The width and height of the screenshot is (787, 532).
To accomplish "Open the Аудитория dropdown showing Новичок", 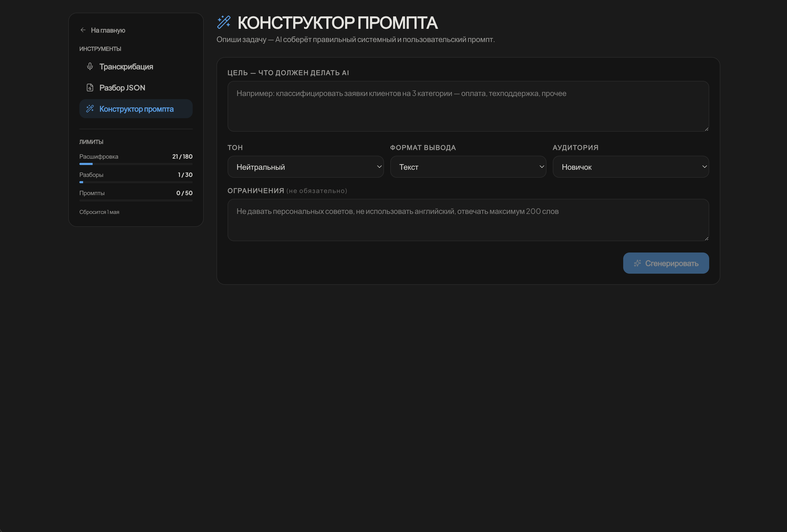I will coord(631,167).
